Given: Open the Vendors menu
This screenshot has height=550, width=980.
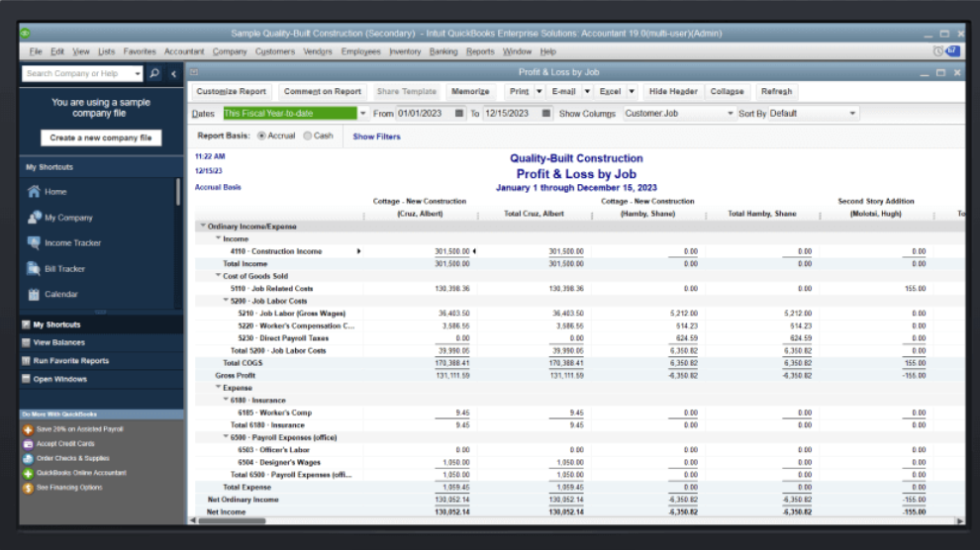Looking at the screenshot, I should click(318, 51).
